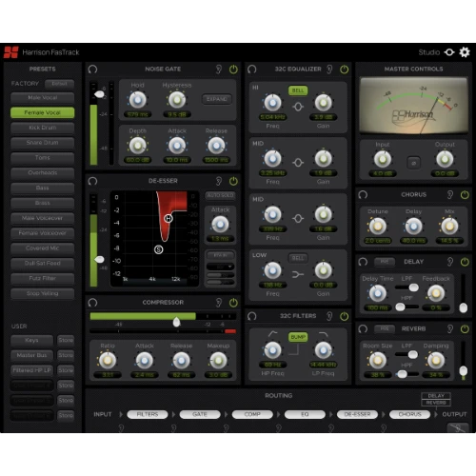Image resolution: width=476 pixels, height=476 pixels.
Task: Store to the Master Bus user slot
Action: pos(66,355)
